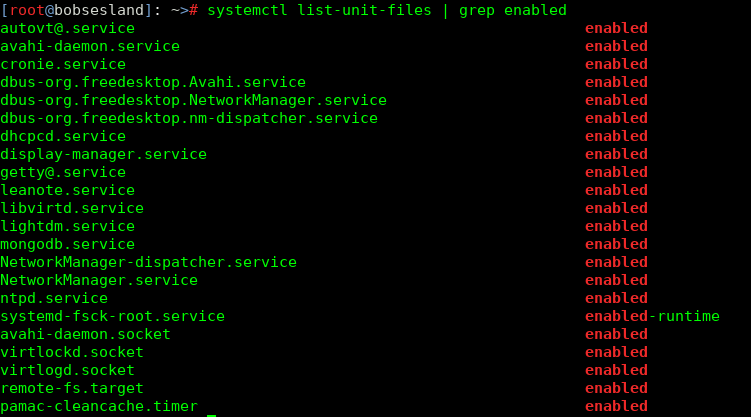
Task: Click lightdm.service entry
Action: coord(68,226)
